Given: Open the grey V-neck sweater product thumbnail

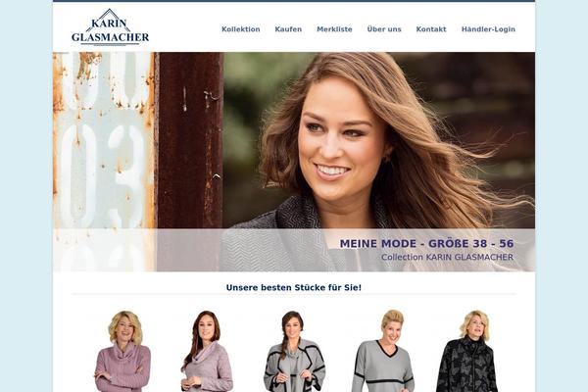Looking at the screenshot, I should [383, 351].
